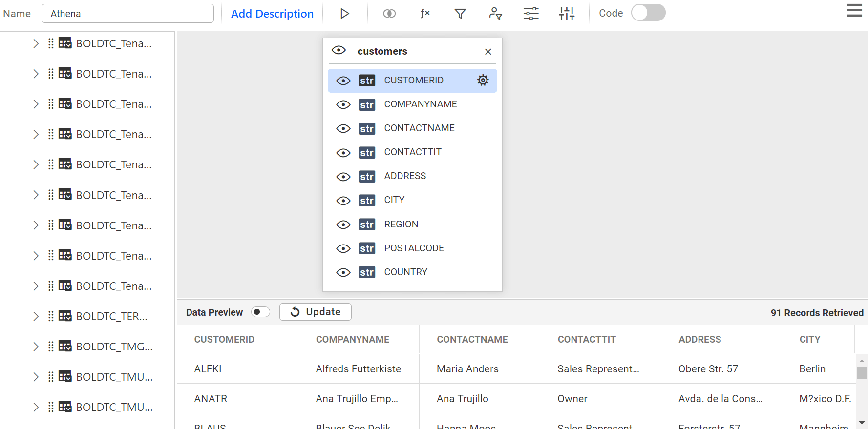Image resolution: width=868 pixels, height=429 pixels.
Task: Hide the CONTACTNAME column
Action: 343,128
